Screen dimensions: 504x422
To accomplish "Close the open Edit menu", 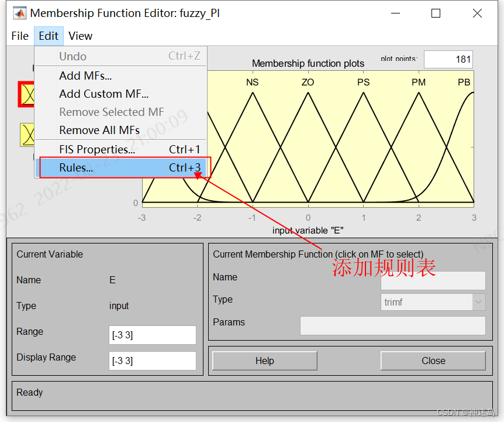I will [x=49, y=36].
